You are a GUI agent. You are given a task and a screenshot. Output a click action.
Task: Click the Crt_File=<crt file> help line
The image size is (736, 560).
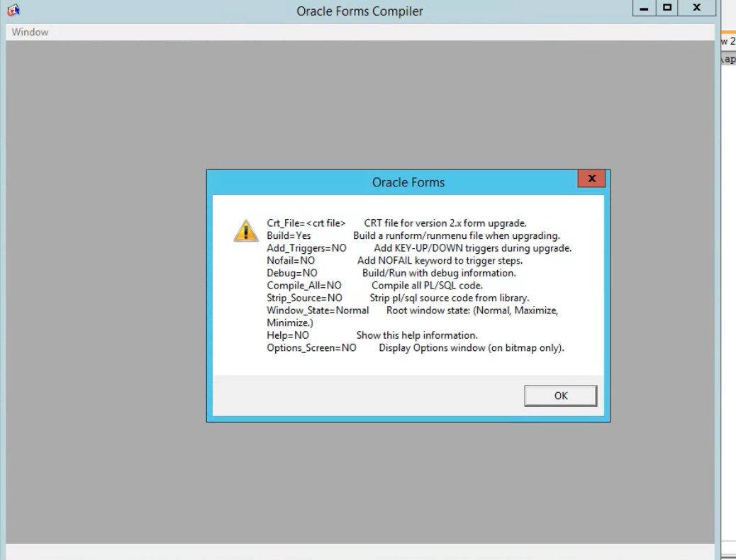point(306,223)
